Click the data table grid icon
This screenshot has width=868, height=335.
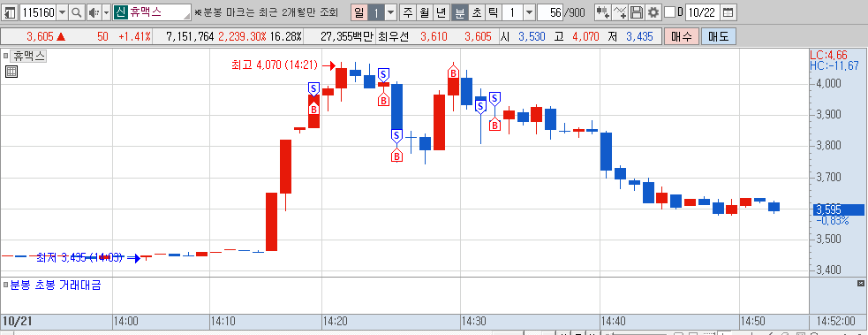click(x=11, y=71)
